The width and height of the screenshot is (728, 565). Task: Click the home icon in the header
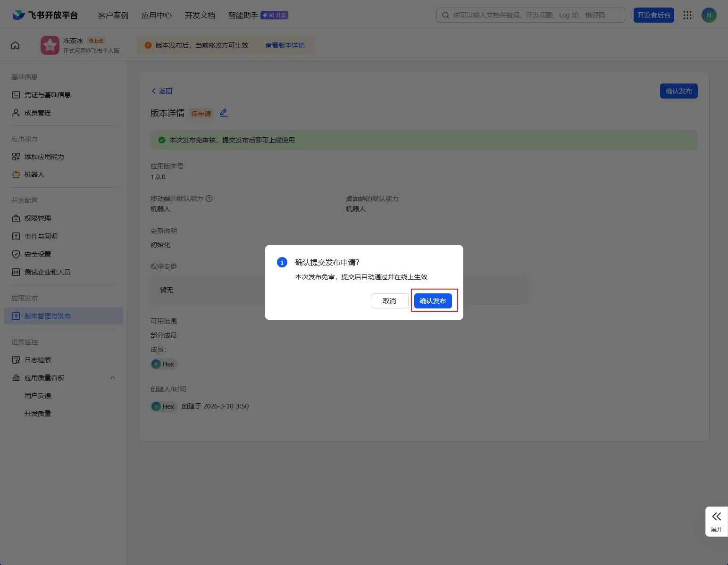coord(15,45)
